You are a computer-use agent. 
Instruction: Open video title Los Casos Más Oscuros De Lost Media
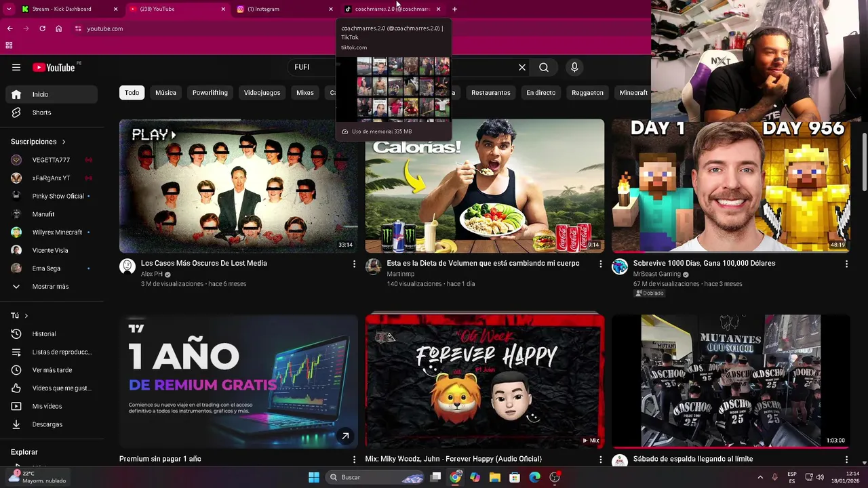coord(204,263)
